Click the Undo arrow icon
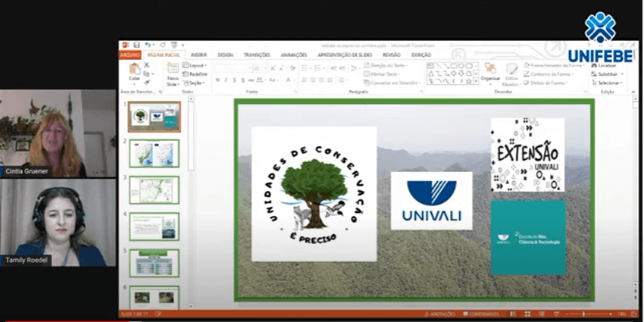Image resolution: width=644 pixels, height=322 pixels. (x=148, y=45)
